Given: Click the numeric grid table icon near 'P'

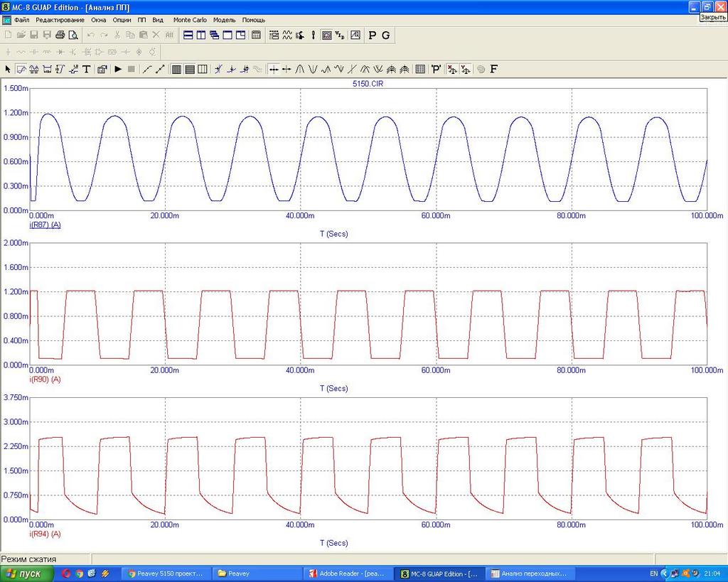Looking at the screenshot, I should point(420,69).
